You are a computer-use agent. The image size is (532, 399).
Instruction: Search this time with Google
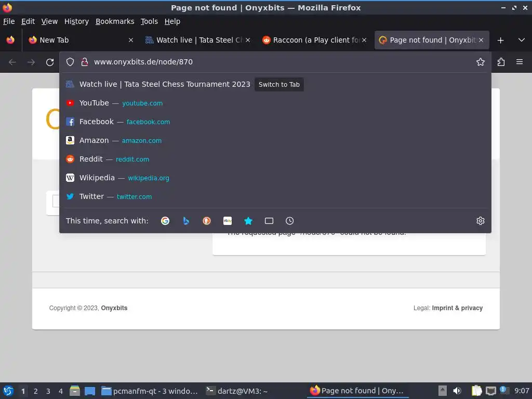point(165,221)
